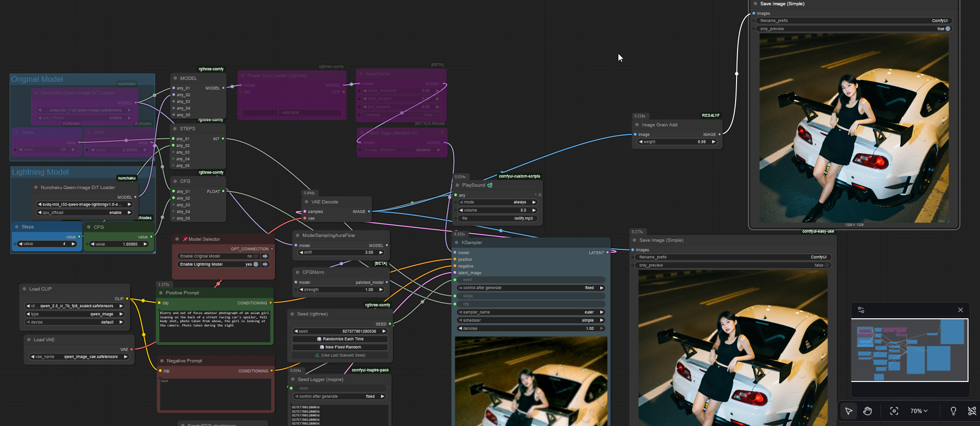This screenshot has width=980, height=426.
Task: Collapse the VAE Decode node via its title dot
Action: click(x=306, y=202)
